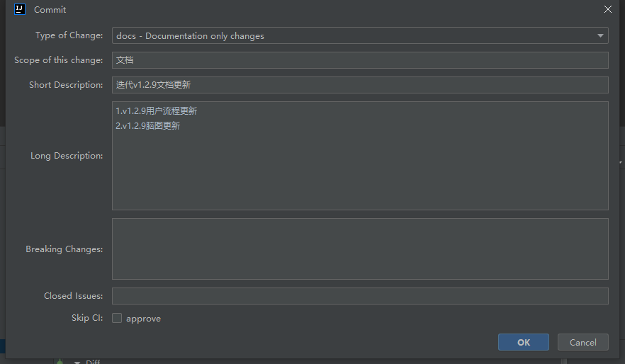Click the first Long Description line, the 用户流程更新 entry
This screenshot has height=364, width=625.
(156, 110)
